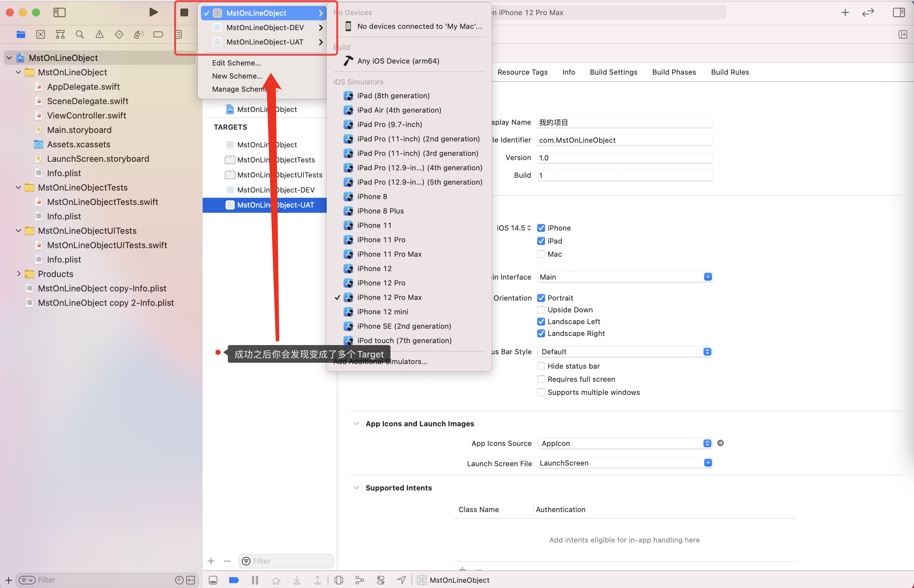The width and height of the screenshot is (914, 588).
Task: Click the step over icon in debug bar
Action: click(276, 580)
